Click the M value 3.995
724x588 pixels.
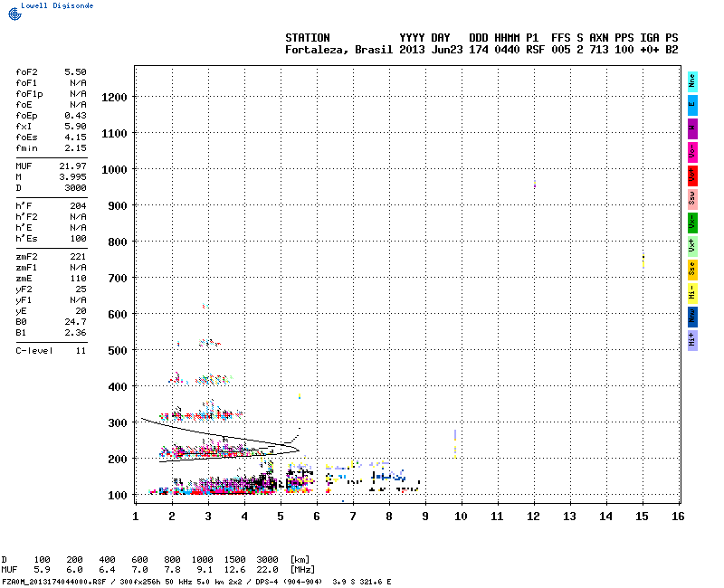pyautogui.click(x=72, y=176)
